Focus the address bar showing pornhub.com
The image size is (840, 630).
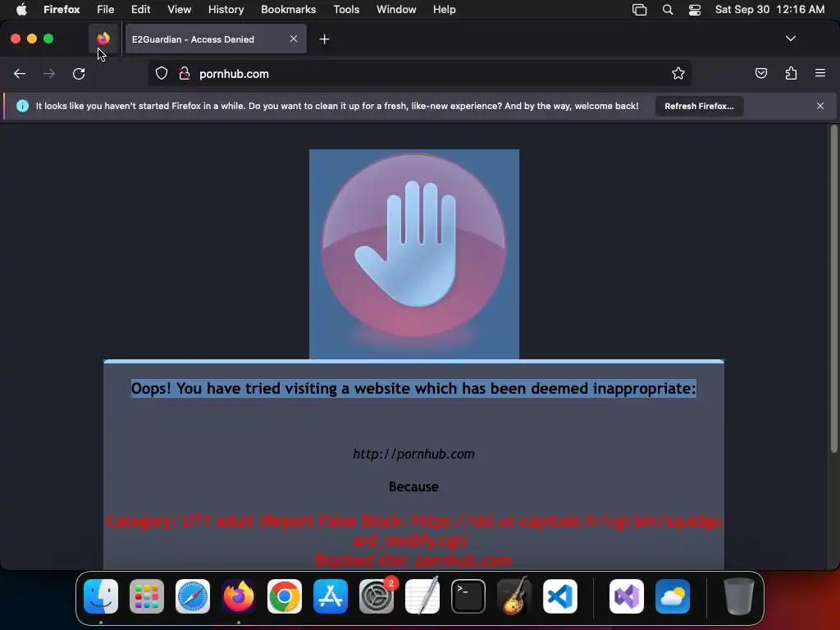coord(420,73)
